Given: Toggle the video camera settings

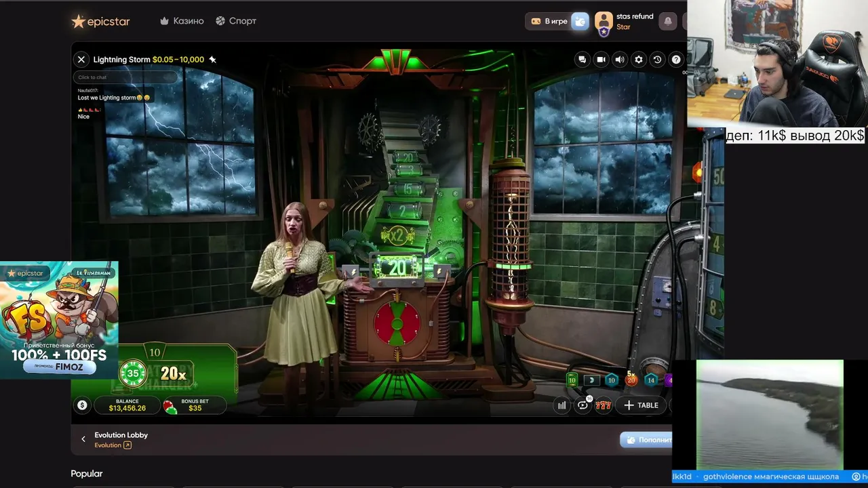Looking at the screenshot, I should (x=601, y=60).
